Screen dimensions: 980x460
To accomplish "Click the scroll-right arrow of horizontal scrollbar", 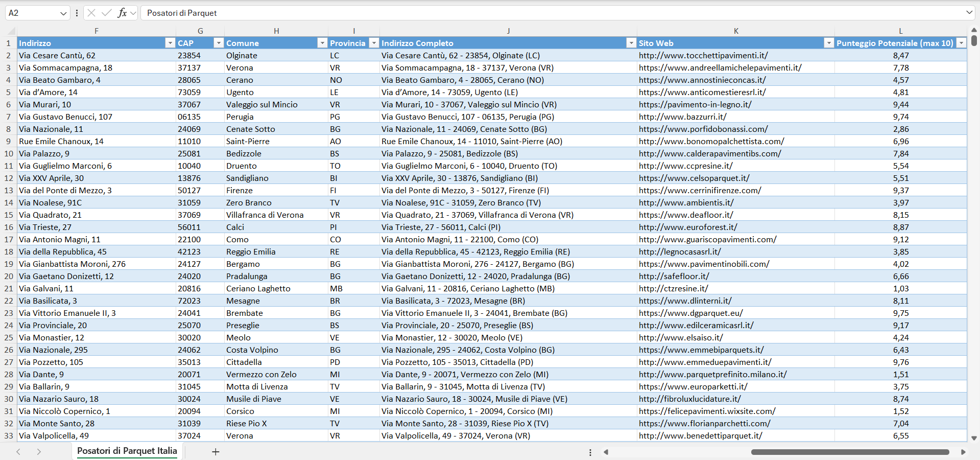I will (x=963, y=452).
